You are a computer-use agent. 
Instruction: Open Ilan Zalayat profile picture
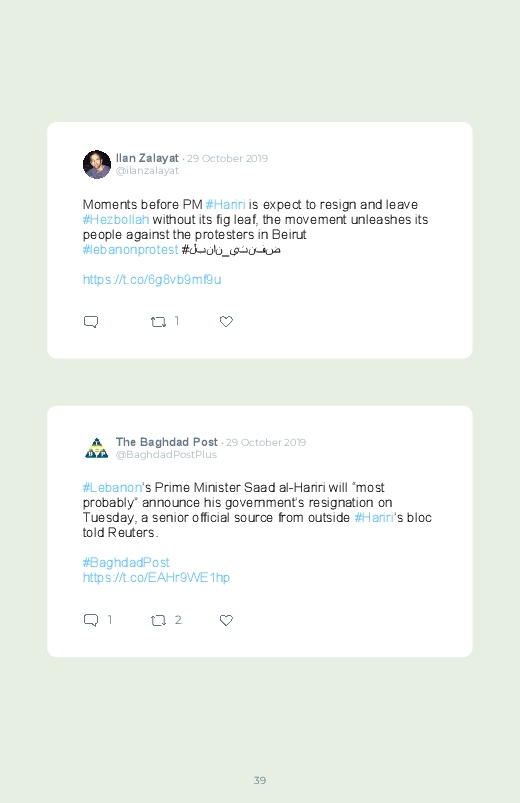click(x=97, y=164)
